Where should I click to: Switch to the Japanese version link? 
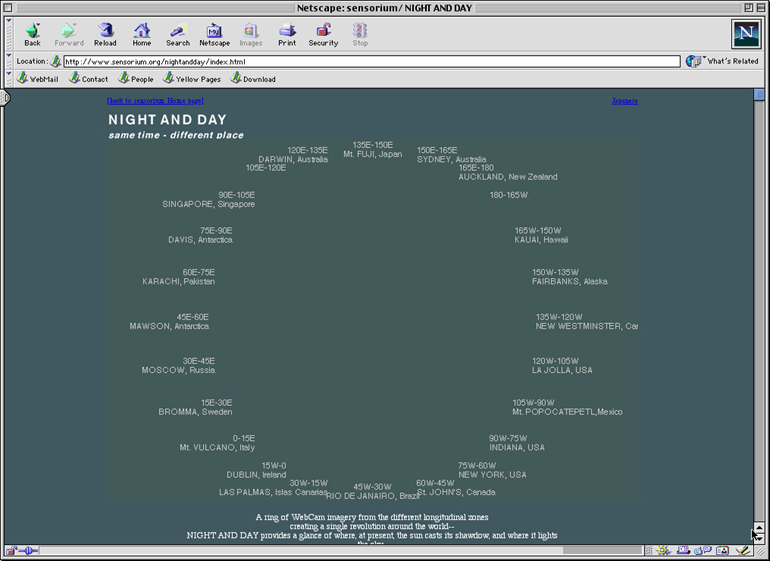pos(624,101)
